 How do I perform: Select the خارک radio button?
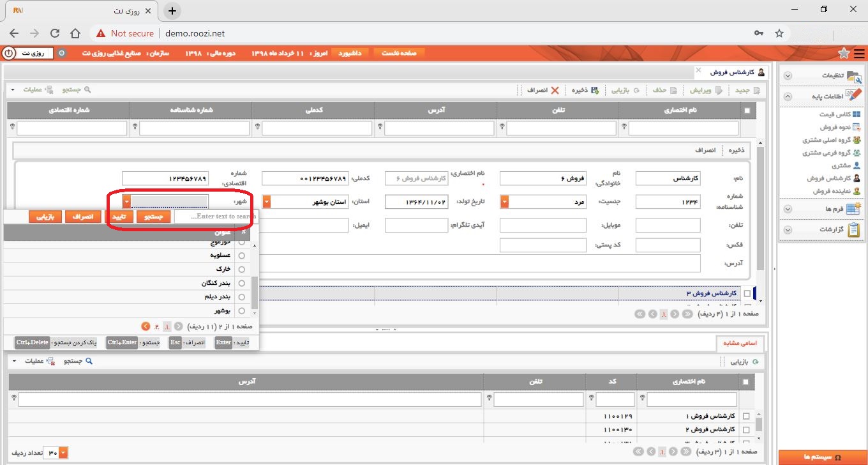coord(242,269)
